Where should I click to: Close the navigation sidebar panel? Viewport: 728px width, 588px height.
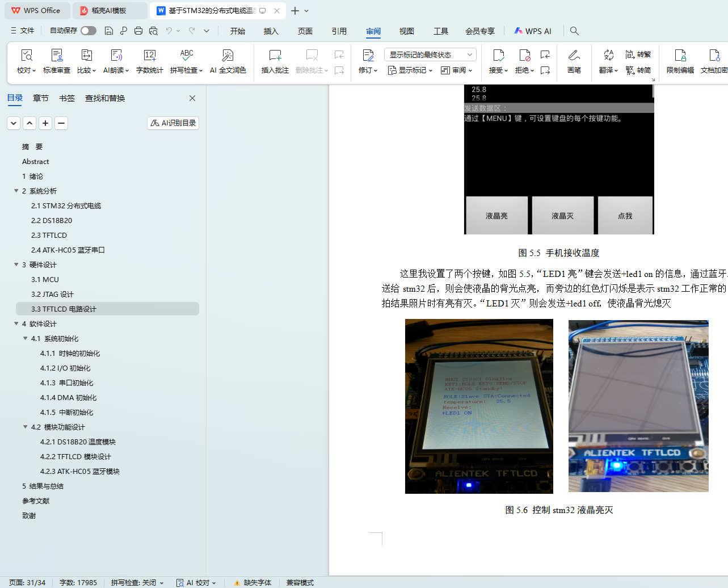[x=192, y=98]
